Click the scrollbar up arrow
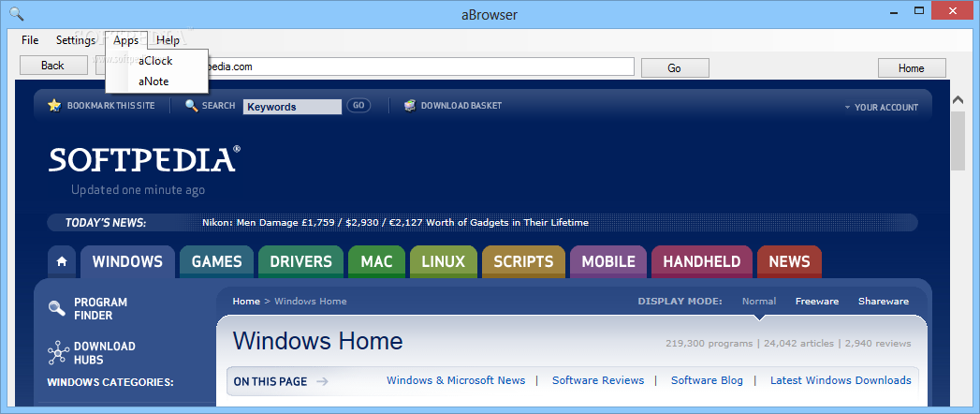980x414 pixels. (958, 100)
